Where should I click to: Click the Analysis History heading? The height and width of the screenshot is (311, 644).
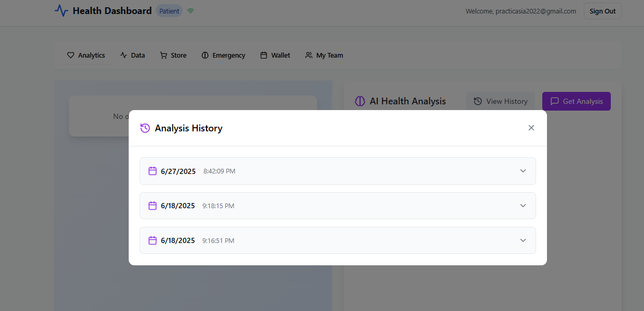(188, 128)
